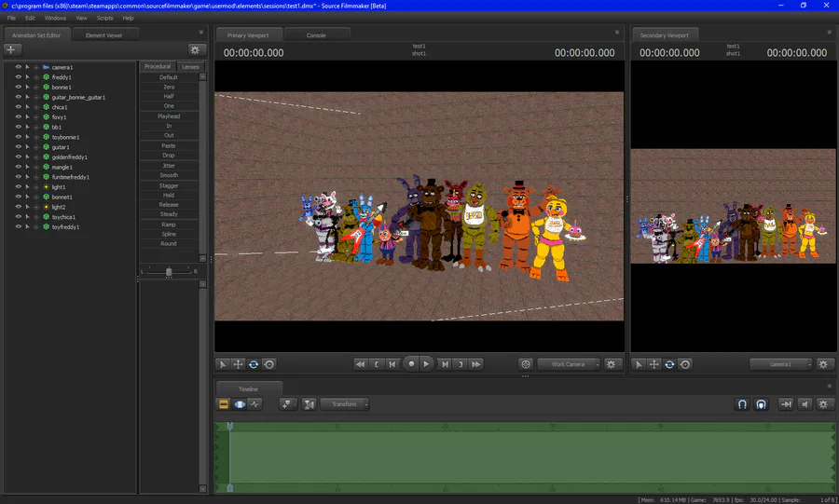Click the add animation set plus button
839x504 pixels.
tap(12, 49)
